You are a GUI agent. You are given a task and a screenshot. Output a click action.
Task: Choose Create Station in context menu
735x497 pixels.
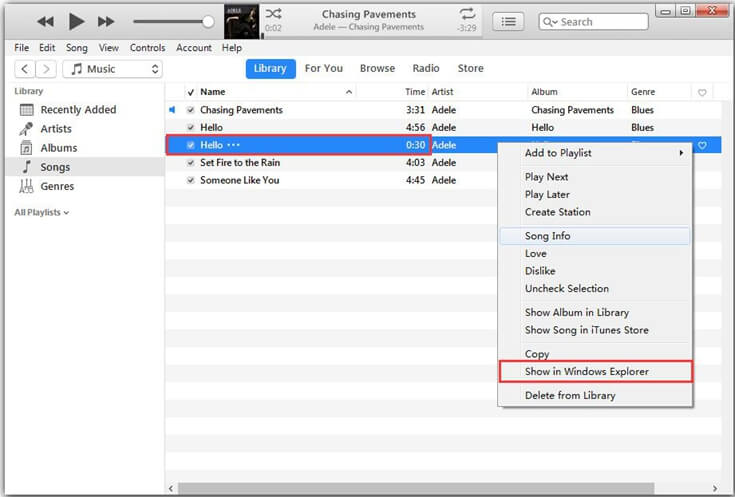[x=595, y=212]
